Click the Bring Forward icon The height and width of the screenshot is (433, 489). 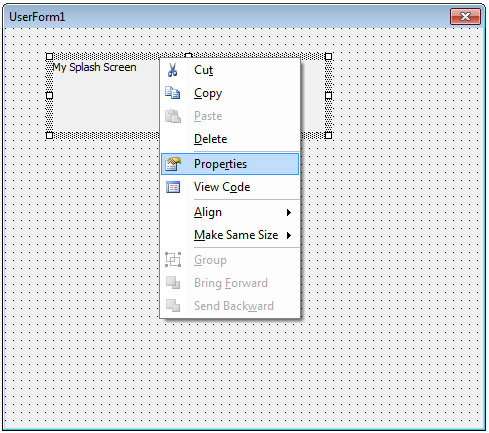coord(173,283)
